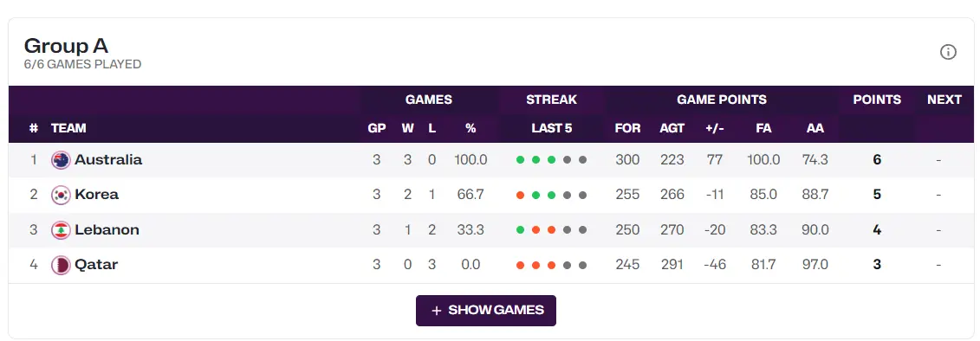Viewport: 980px width, 341px height.
Task: Open the Qatar team link
Action: click(x=96, y=265)
